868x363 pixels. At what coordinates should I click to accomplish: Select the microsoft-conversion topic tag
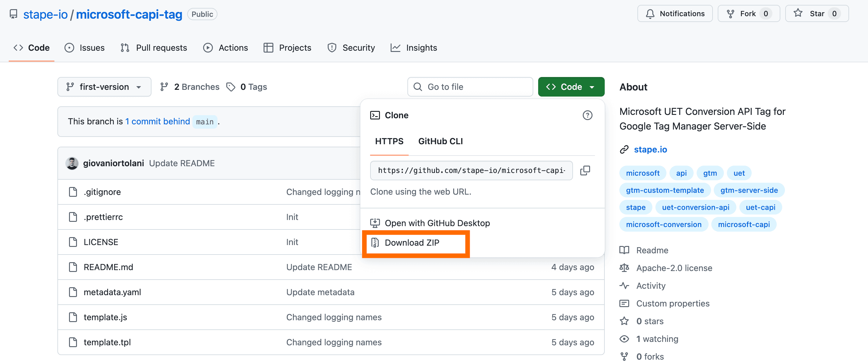[x=663, y=225]
